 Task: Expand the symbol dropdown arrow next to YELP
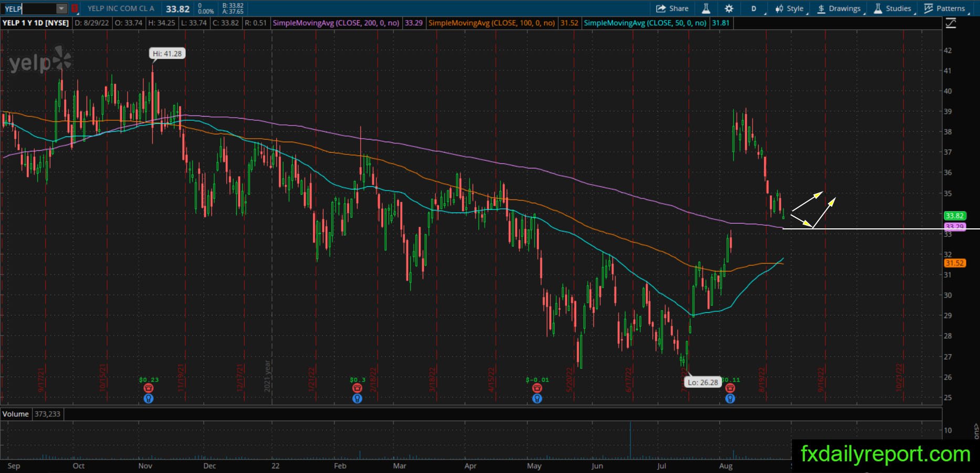pos(62,8)
